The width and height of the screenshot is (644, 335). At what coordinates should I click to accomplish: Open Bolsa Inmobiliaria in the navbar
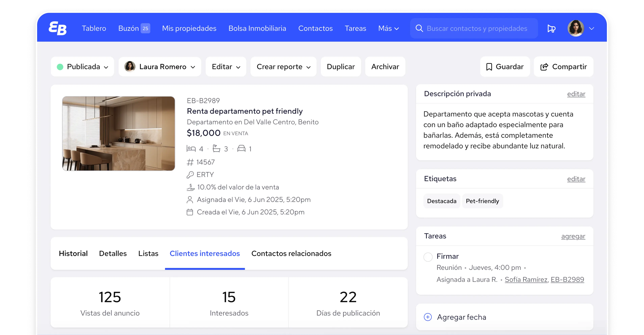257,28
